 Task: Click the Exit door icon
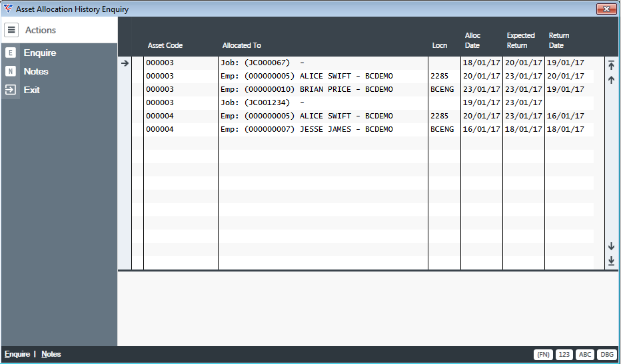[x=11, y=90]
